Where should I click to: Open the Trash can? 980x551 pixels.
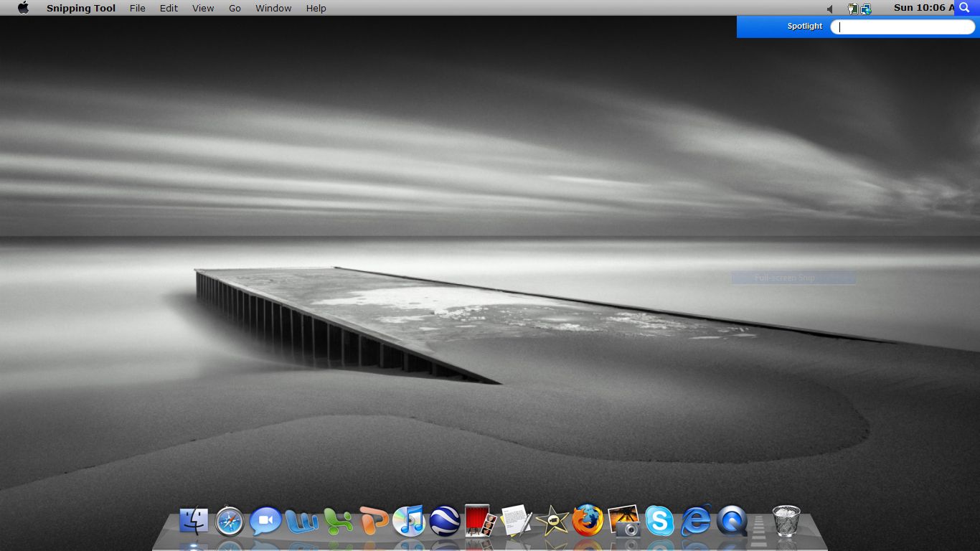coord(786,520)
